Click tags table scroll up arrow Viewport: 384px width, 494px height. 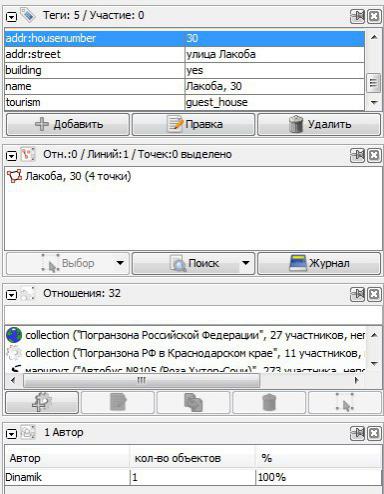click(374, 37)
